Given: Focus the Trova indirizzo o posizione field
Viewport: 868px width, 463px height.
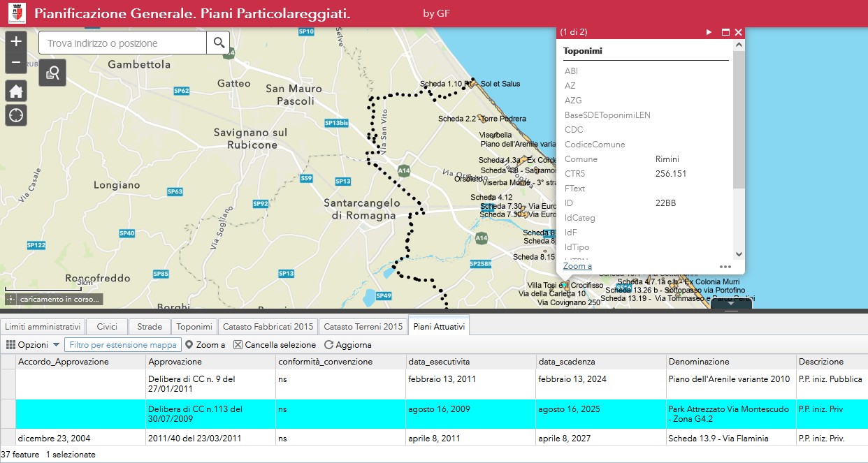Looking at the screenshot, I should pyautogui.click(x=123, y=43).
